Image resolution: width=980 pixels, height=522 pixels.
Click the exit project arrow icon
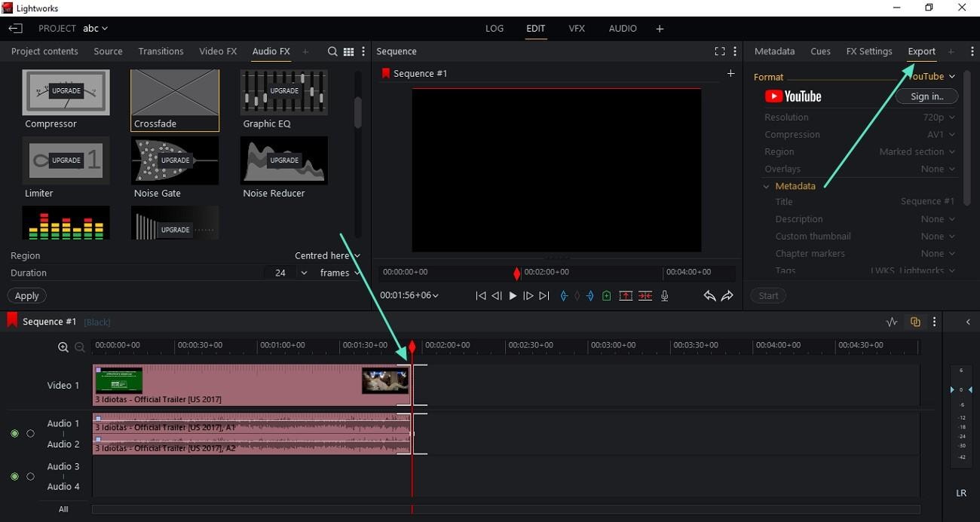click(15, 29)
